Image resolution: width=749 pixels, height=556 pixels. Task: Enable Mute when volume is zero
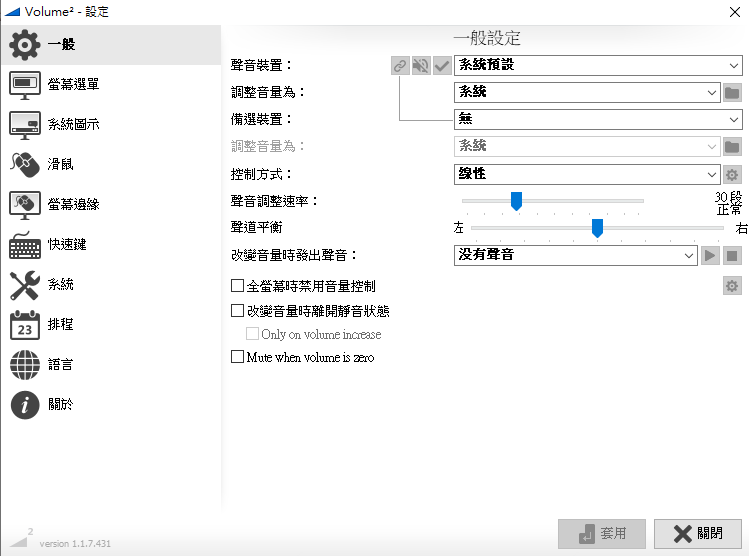coord(238,357)
